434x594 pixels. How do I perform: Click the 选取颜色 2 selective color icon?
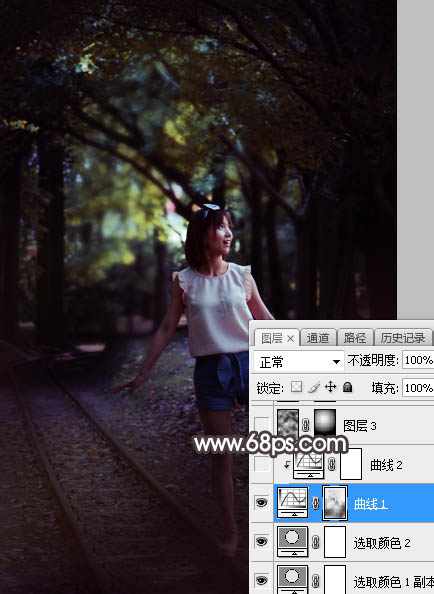pyautogui.click(x=292, y=541)
